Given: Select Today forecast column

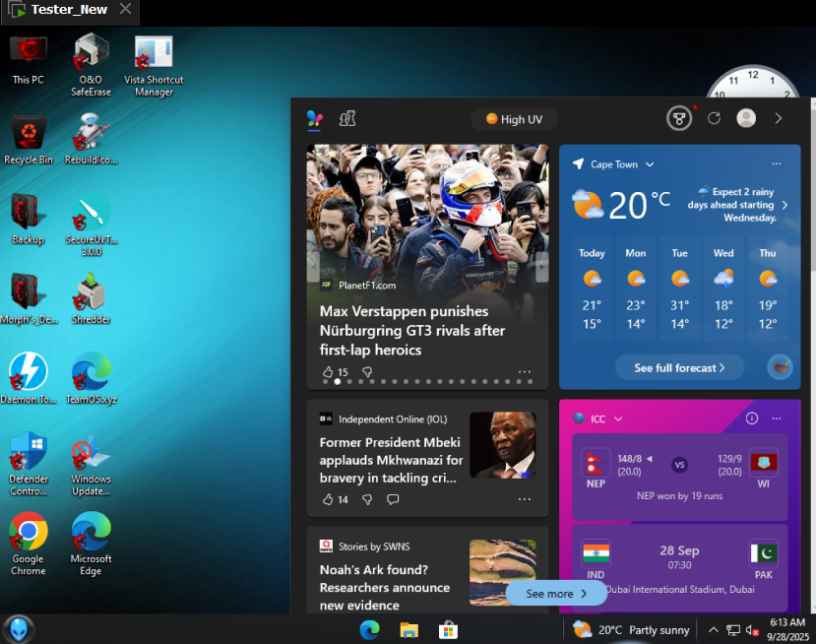Looking at the screenshot, I should (x=592, y=289).
